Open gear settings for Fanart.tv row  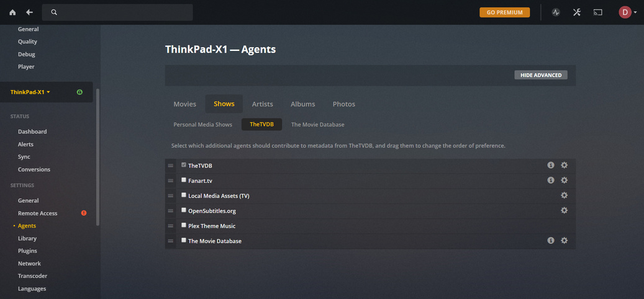[565, 180]
